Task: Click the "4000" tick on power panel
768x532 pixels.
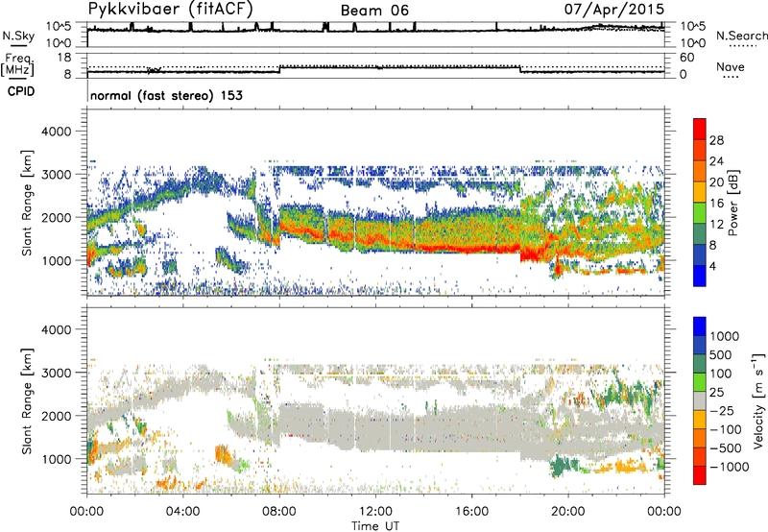Action: (x=57, y=132)
